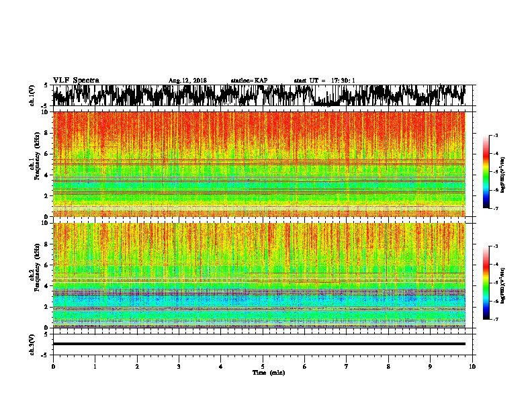
Task: Click the ch.2 color bar log(PSD) caption
Action: pos(503,285)
